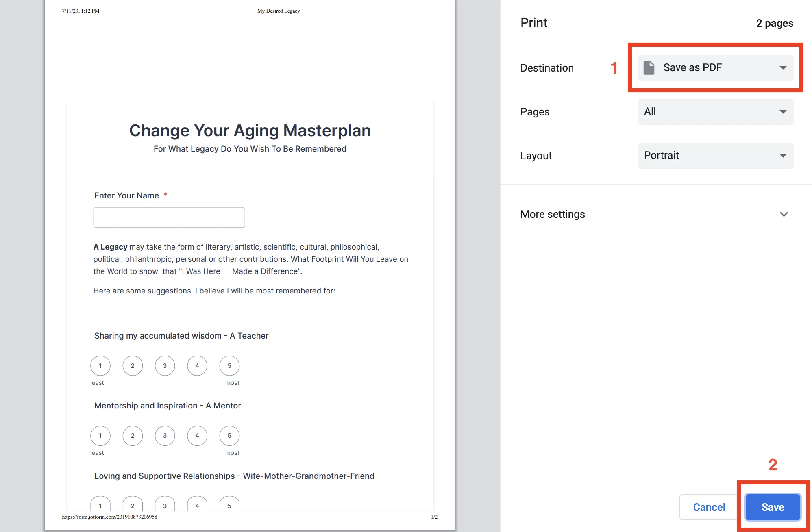Click the dropdown arrow on the Layout selector

(783, 155)
